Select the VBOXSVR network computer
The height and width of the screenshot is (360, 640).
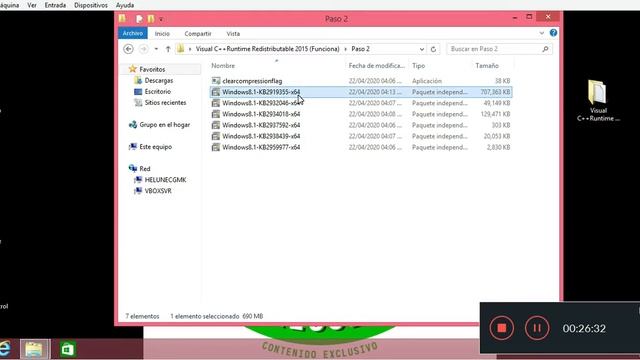point(158,191)
